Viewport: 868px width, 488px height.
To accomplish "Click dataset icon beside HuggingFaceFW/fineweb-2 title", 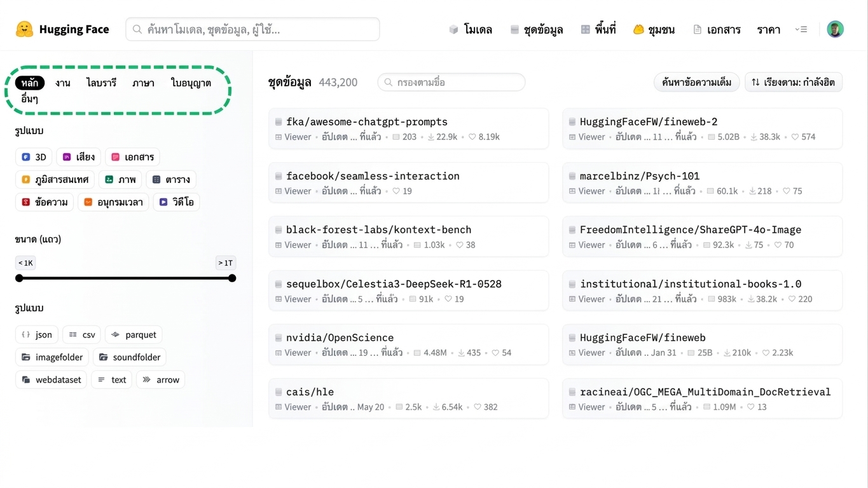I will point(572,122).
